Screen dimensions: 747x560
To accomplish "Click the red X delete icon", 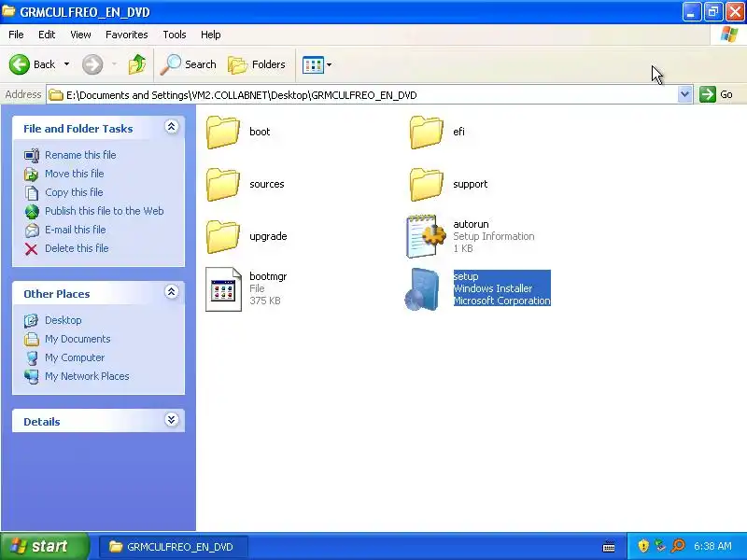I will click(32, 249).
